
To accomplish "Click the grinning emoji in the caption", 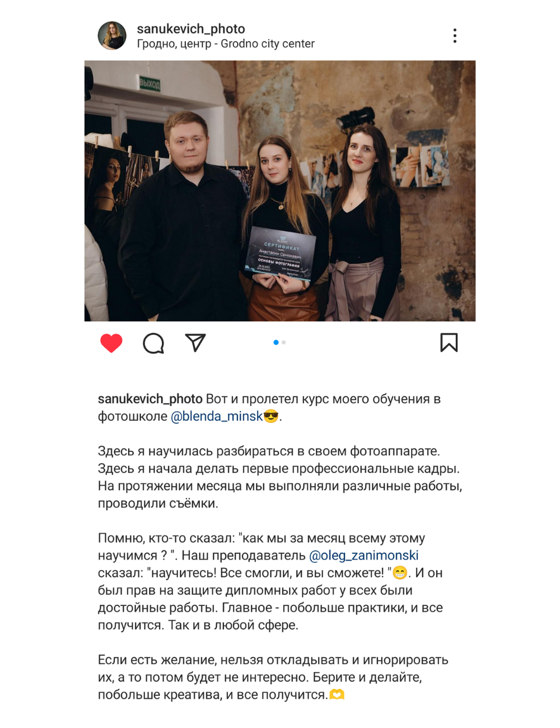I will [400, 572].
